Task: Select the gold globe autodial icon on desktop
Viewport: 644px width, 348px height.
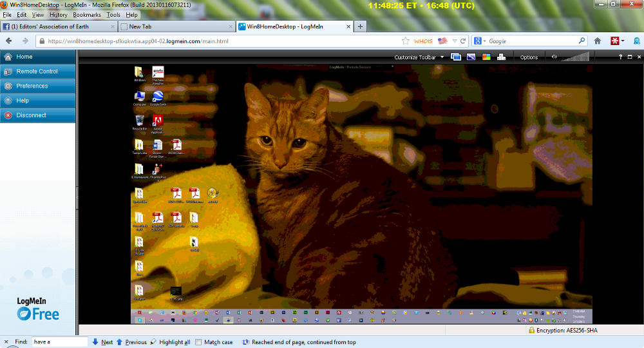Action: tap(213, 195)
